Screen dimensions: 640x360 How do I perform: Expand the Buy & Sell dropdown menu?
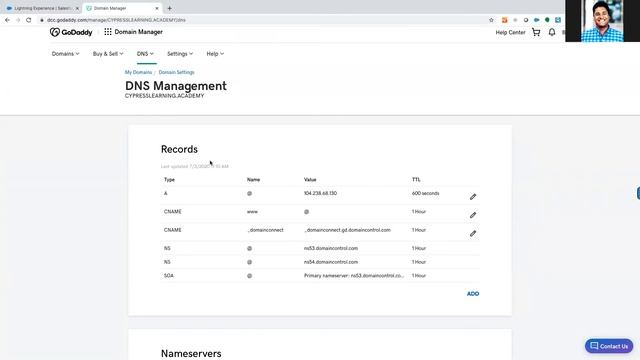[108, 53]
